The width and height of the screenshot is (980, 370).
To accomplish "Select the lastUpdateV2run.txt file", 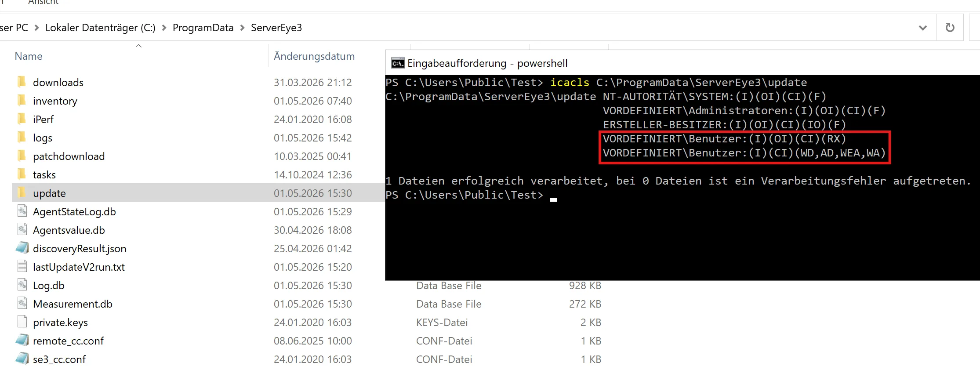I will point(79,267).
